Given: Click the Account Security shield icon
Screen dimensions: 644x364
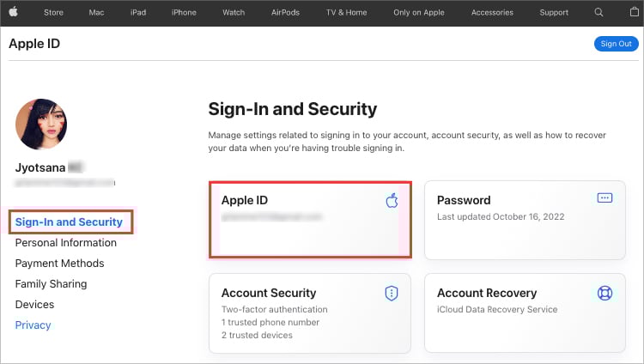Looking at the screenshot, I should [x=392, y=293].
